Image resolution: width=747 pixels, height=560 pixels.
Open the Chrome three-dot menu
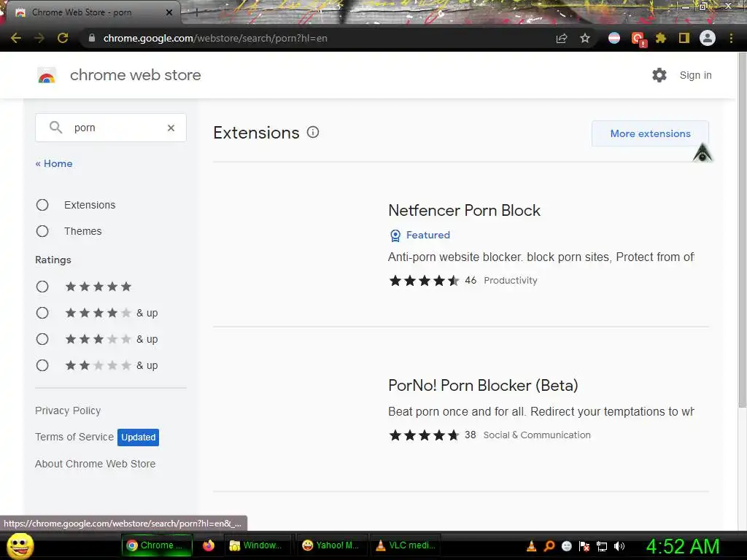point(731,38)
